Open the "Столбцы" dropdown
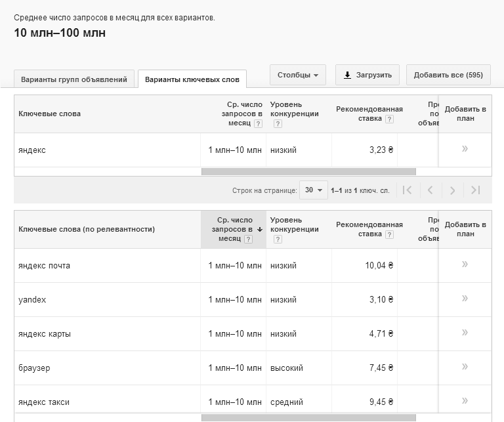This screenshot has height=422, width=504. pos(297,75)
